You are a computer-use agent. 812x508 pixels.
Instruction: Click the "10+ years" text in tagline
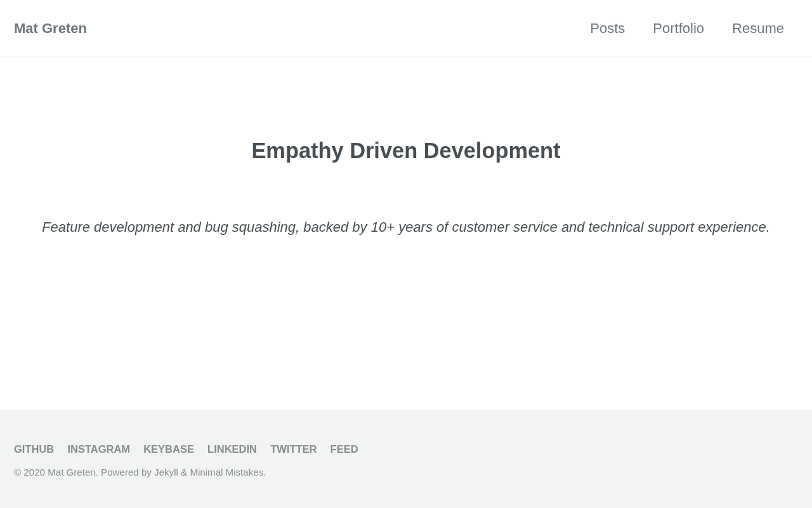pos(402,227)
